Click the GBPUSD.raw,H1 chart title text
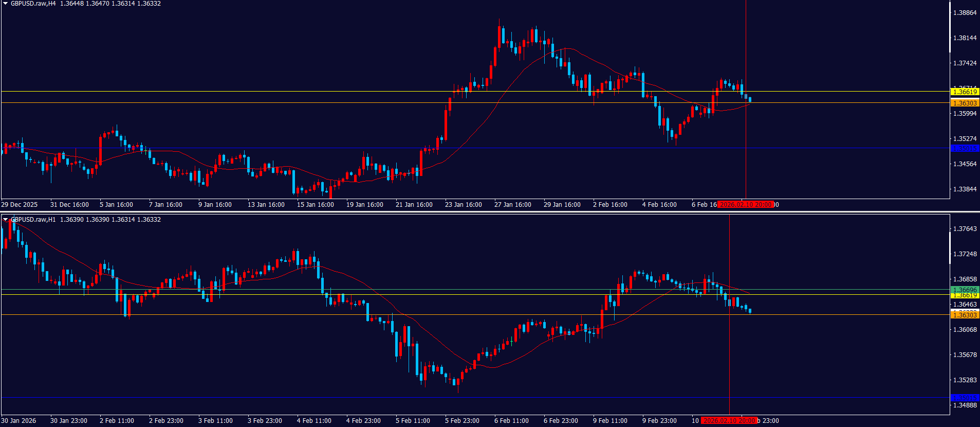 coord(33,220)
